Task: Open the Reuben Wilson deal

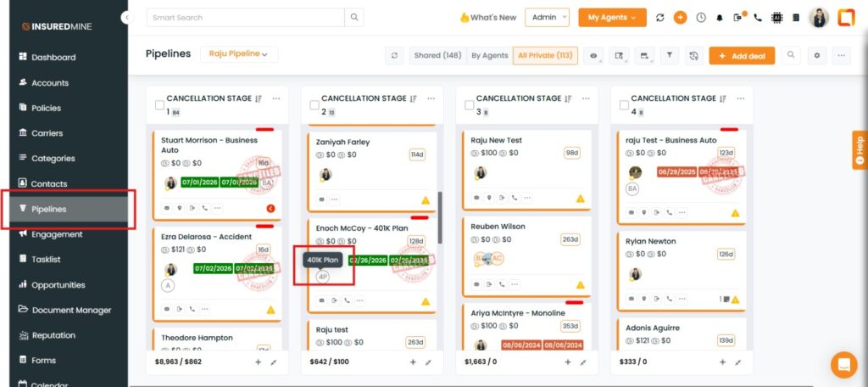Action: tap(498, 227)
